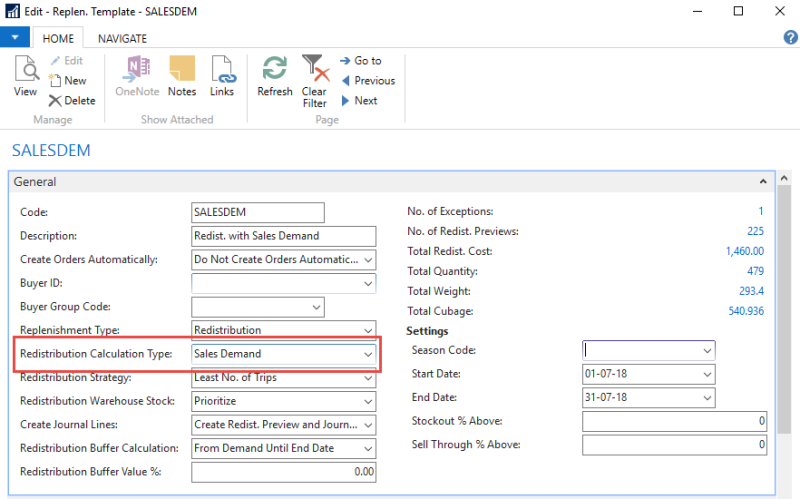Viewport: 800px width, 499px height.
Task: Open the Links icon
Action: [x=222, y=75]
